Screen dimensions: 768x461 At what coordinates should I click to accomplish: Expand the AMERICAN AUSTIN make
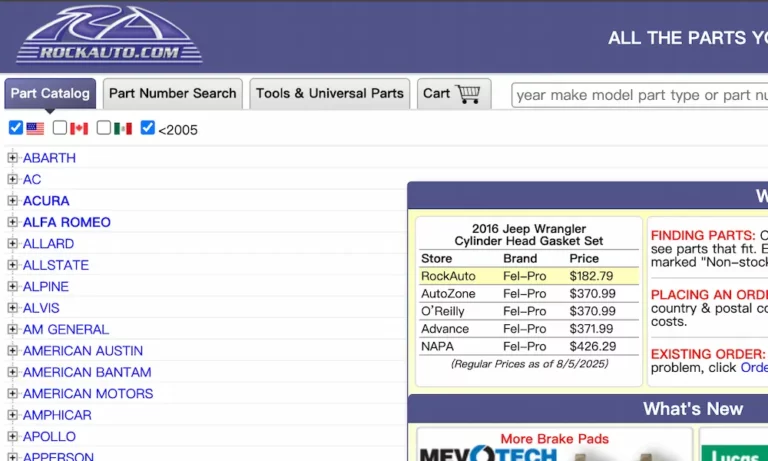coord(13,351)
